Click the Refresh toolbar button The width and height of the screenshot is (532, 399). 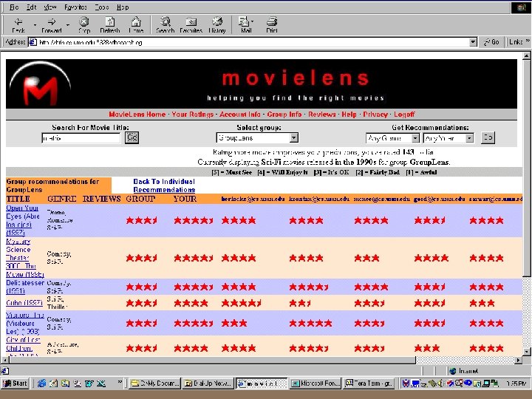[x=110, y=25]
